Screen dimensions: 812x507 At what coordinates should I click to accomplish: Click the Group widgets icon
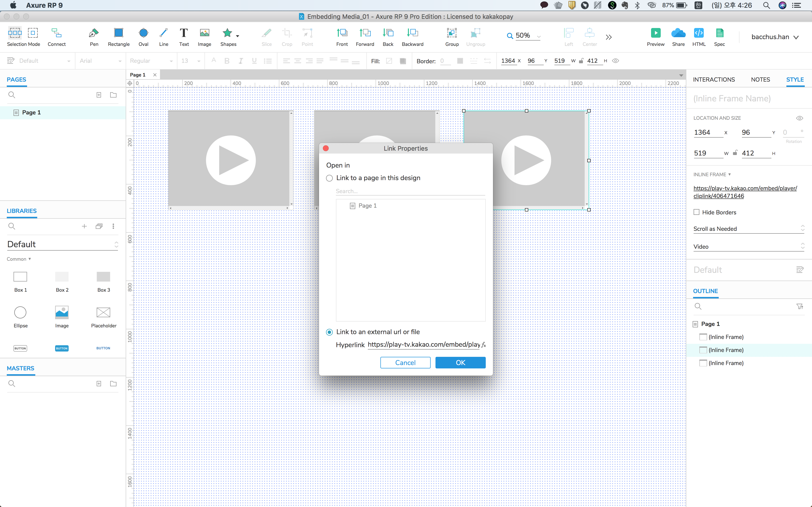click(x=452, y=33)
